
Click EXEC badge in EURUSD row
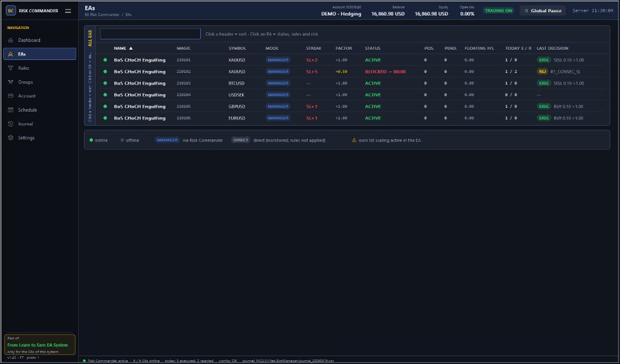tap(544, 118)
